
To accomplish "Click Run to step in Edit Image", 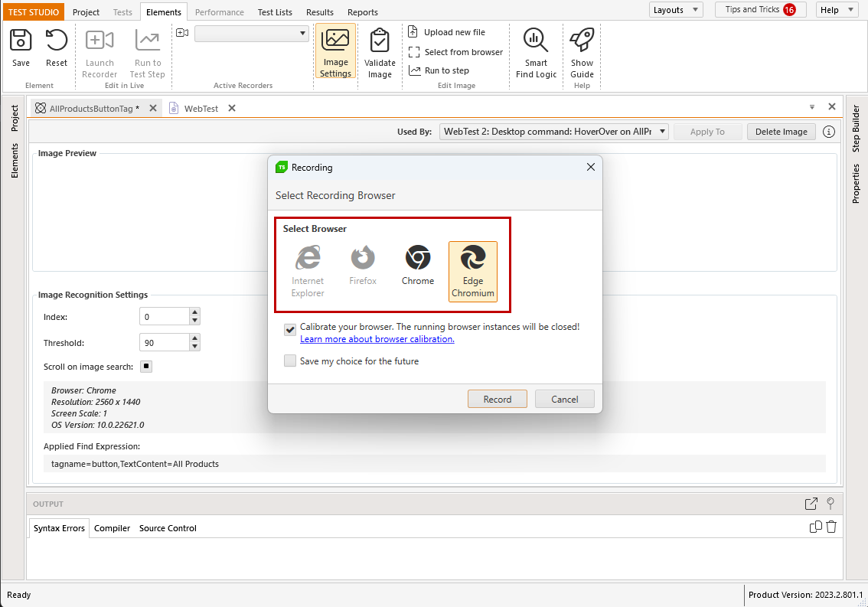I will (439, 70).
